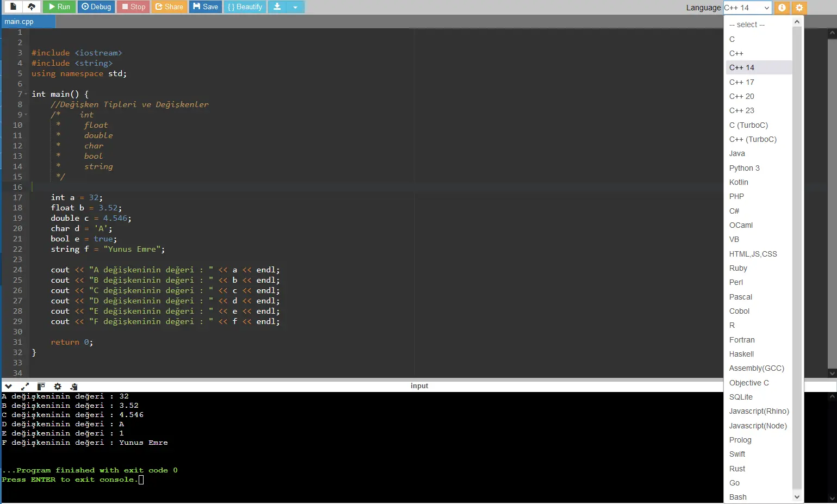Expand console to fullscreen with arrows icon

coord(24,387)
